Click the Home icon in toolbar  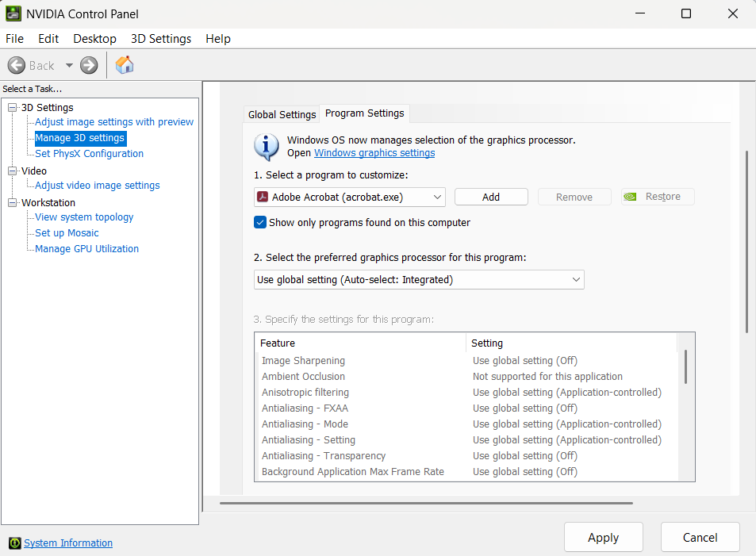125,65
